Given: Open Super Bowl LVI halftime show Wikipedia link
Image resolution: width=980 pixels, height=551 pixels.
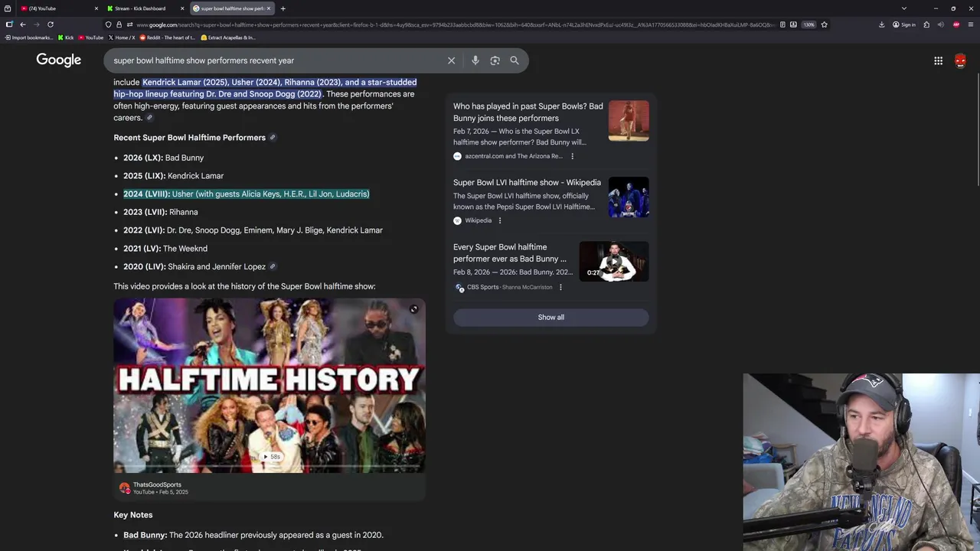Looking at the screenshot, I should [527, 182].
